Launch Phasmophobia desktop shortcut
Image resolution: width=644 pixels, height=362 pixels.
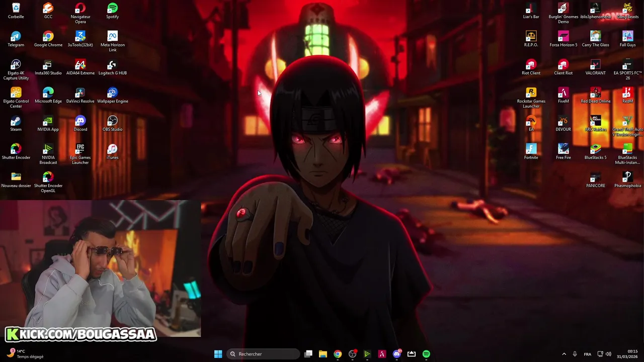[628, 180]
